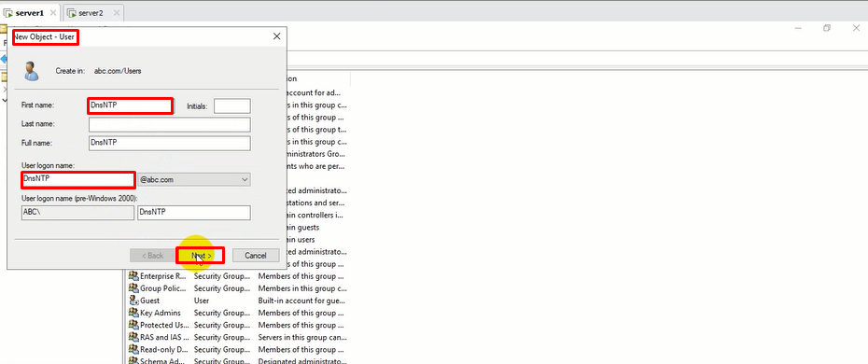Click into the Full name field
868x364 pixels.
tap(169, 144)
